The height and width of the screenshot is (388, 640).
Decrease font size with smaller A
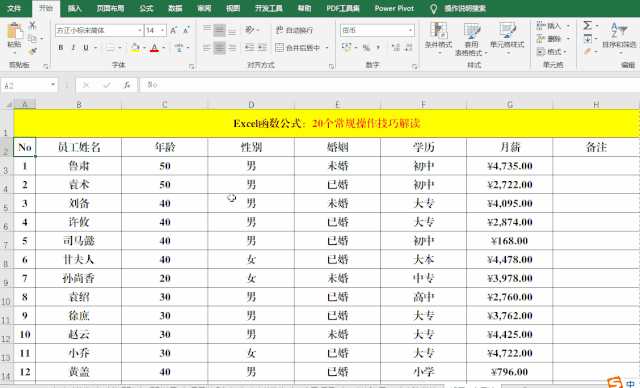186,30
